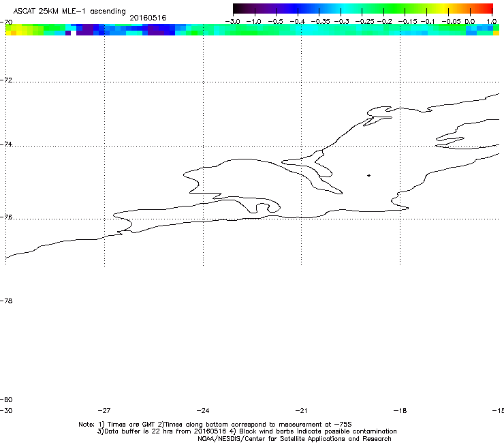Select the -18 longitude axis label
The height and width of the screenshot is (443, 504).
pos(400,410)
